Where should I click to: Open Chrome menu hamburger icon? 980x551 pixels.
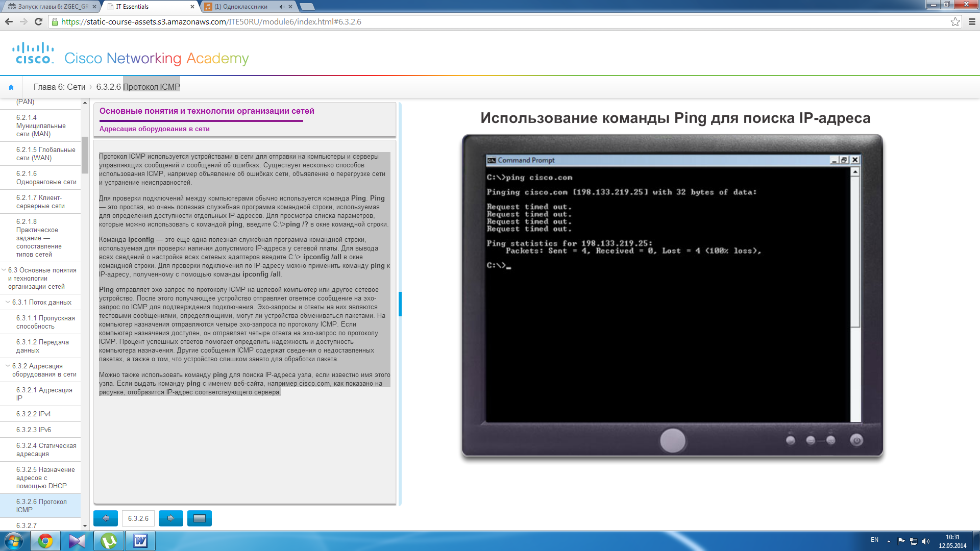click(972, 22)
